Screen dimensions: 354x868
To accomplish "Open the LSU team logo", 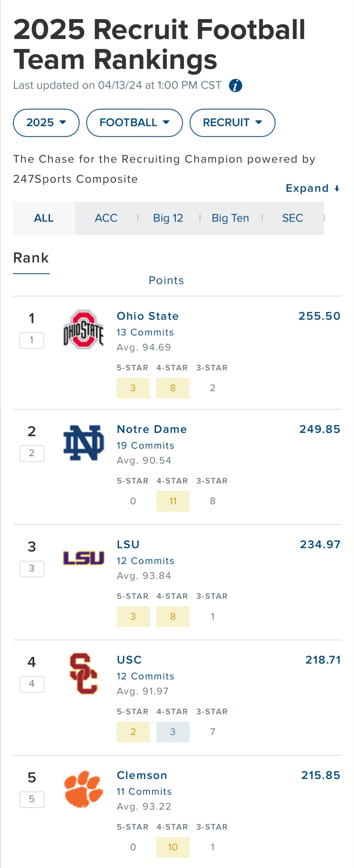I will pyautogui.click(x=83, y=558).
